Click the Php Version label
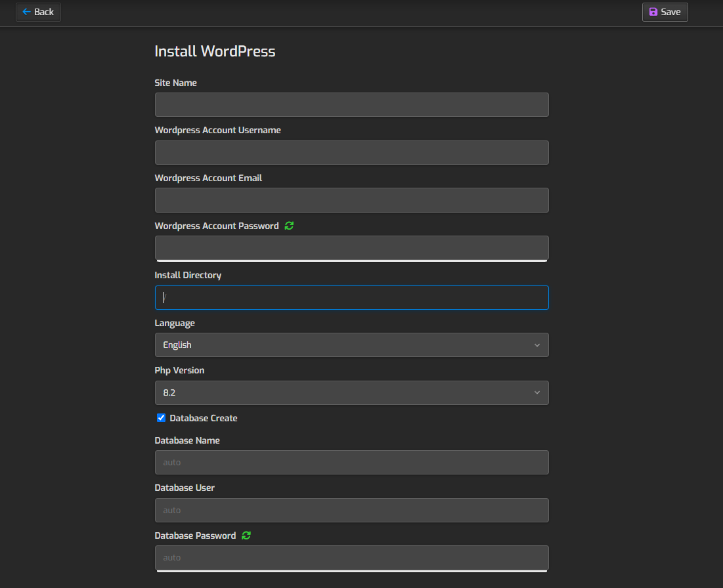 (x=179, y=371)
